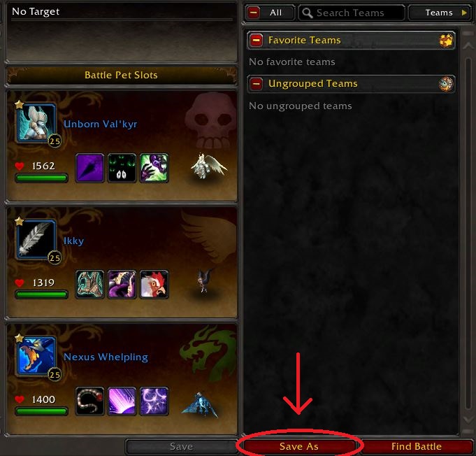476x456 pixels.
Task: Select the purple beam ability icon
Action: point(122,401)
